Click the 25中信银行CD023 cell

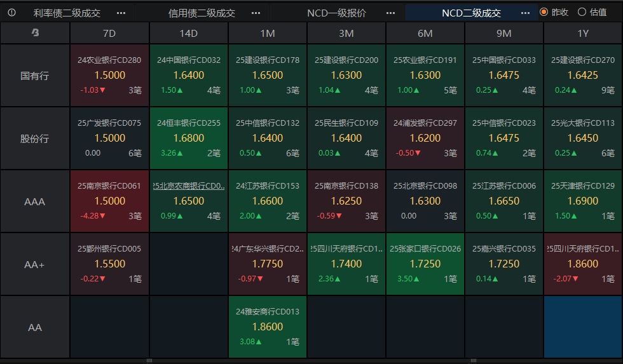503,138
